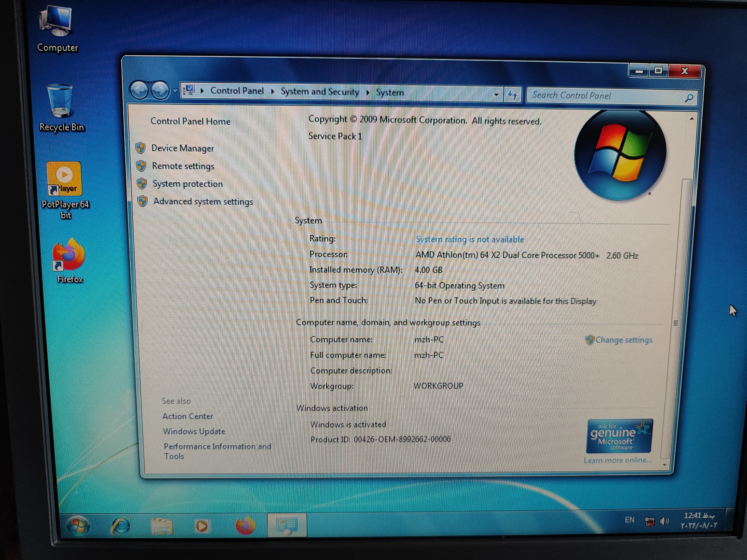Click the address bar refresh button
Viewport: 747px width, 560px height.
pyautogui.click(x=512, y=95)
